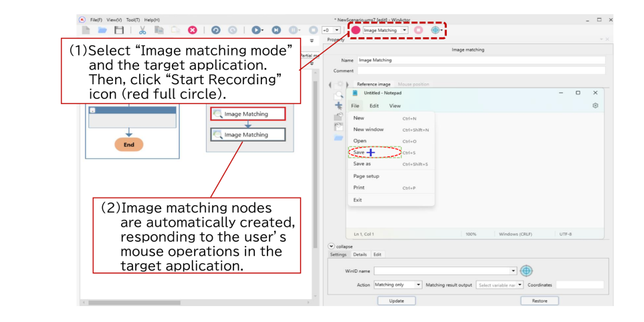Click the red delete X toolbar icon

tap(193, 30)
